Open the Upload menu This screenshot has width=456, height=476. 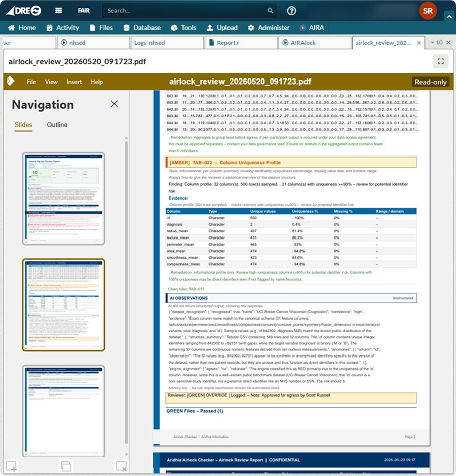point(222,28)
